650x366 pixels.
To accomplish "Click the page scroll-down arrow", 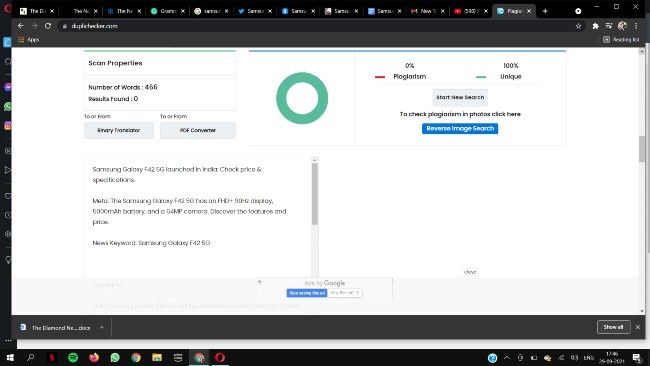I will (642, 310).
